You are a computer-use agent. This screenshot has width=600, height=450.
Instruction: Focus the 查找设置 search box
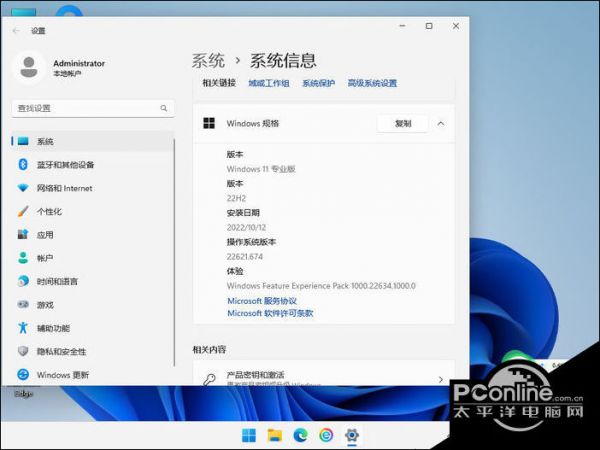point(93,108)
